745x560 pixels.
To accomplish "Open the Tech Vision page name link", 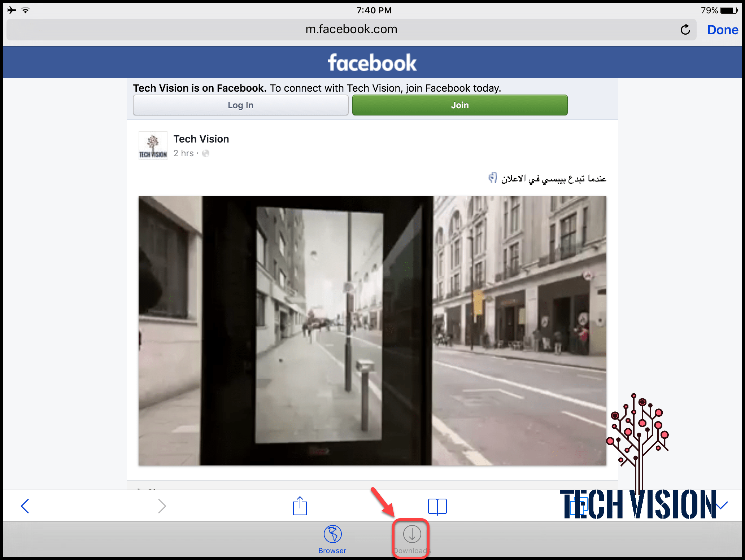I will tap(201, 139).
